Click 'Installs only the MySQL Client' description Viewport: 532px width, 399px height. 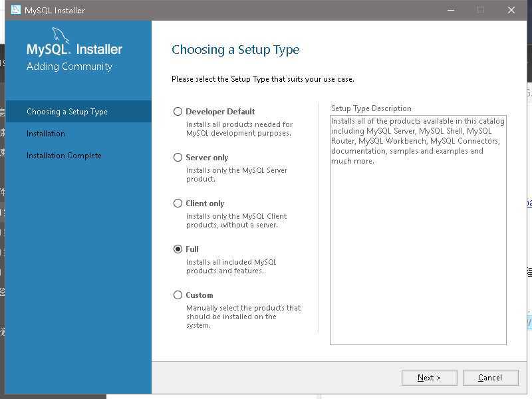click(237, 221)
